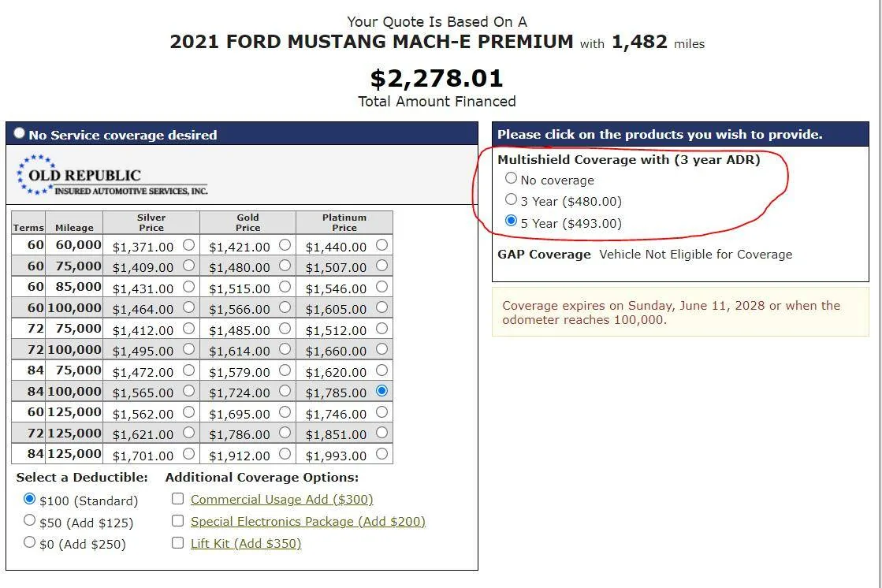Choose Silver $1,409.00 plan radio
The width and height of the screenshot is (882, 588).
(x=189, y=265)
